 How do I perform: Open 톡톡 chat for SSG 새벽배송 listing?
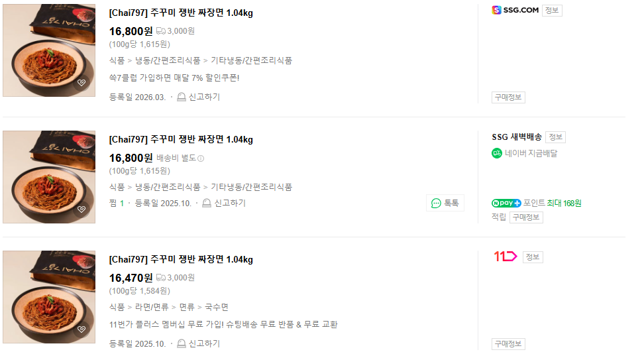click(x=445, y=203)
